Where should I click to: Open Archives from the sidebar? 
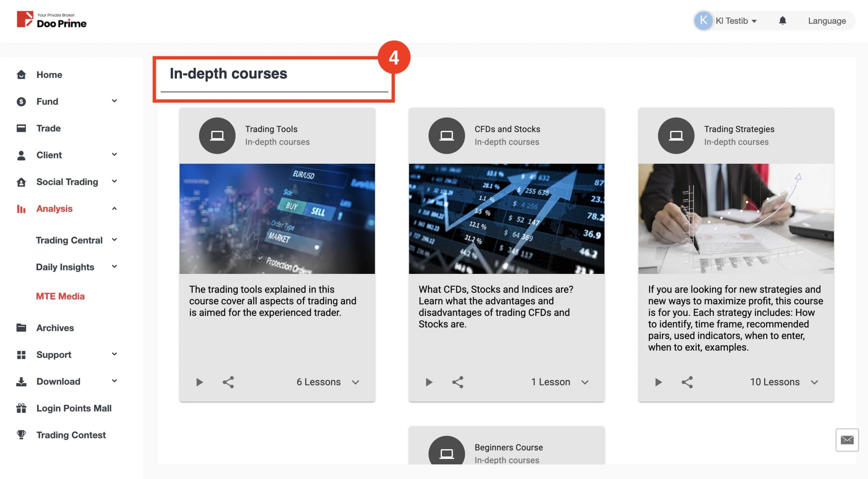click(55, 328)
